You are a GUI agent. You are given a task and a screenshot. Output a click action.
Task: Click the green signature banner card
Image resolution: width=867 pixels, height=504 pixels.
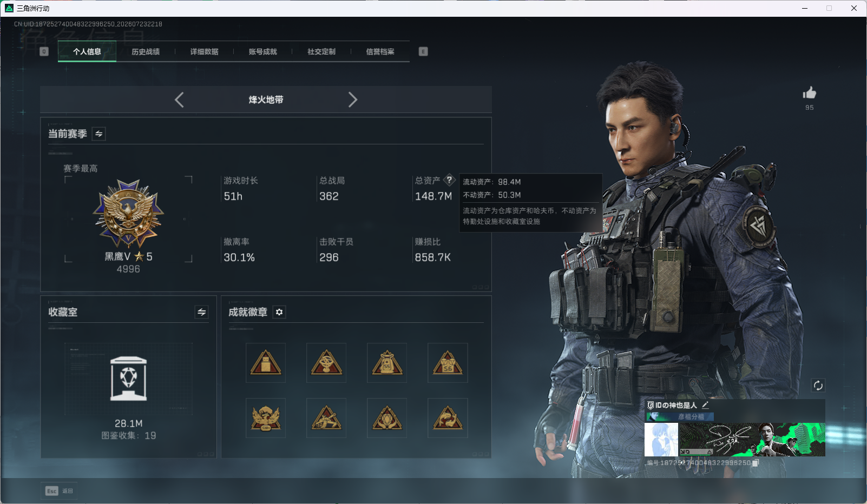[x=753, y=440]
